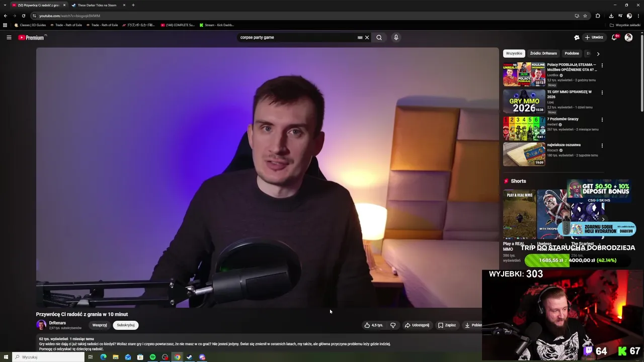Open the YouTube notifications bell
This screenshot has width=644, height=362.
pos(614,37)
